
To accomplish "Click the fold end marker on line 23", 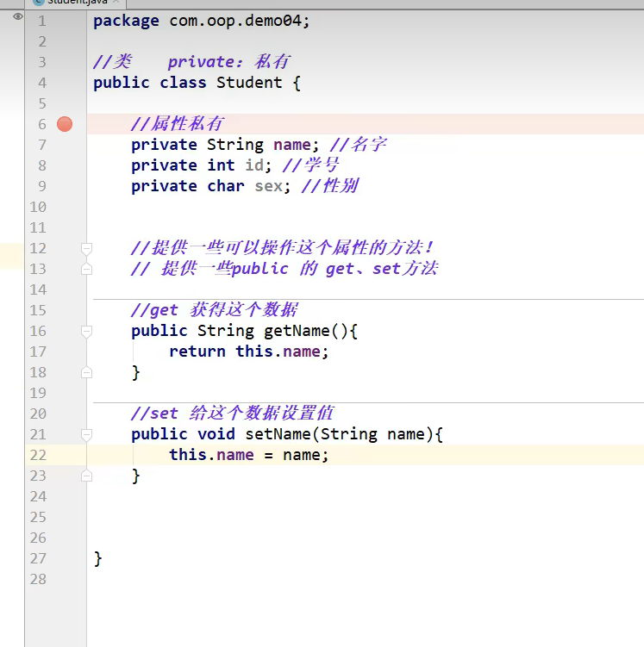I will pyautogui.click(x=86, y=476).
